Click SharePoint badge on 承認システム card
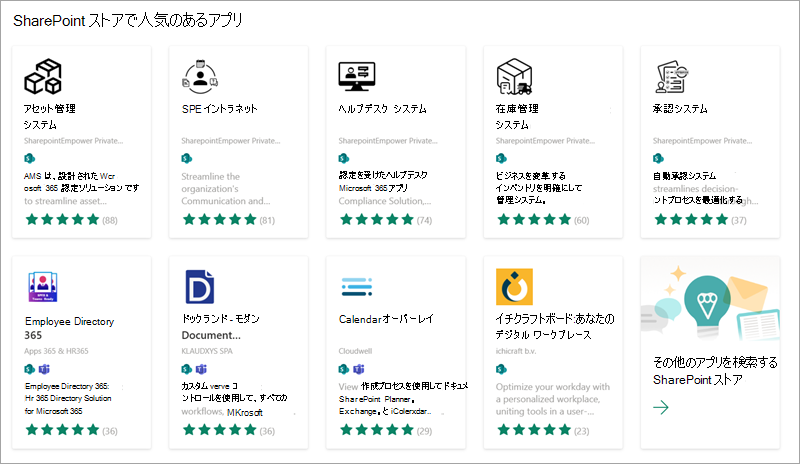 pyautogui.click(x=658, y=158)
